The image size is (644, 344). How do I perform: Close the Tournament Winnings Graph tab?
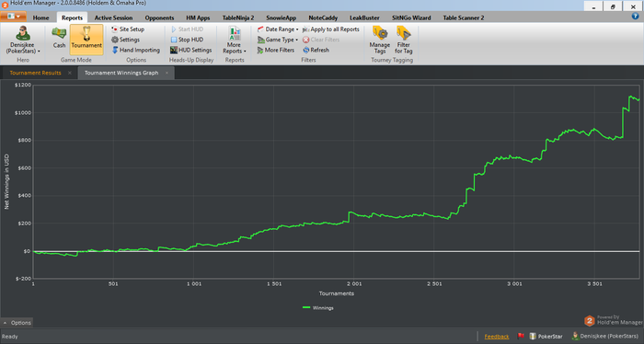click(x=167, y=73)
